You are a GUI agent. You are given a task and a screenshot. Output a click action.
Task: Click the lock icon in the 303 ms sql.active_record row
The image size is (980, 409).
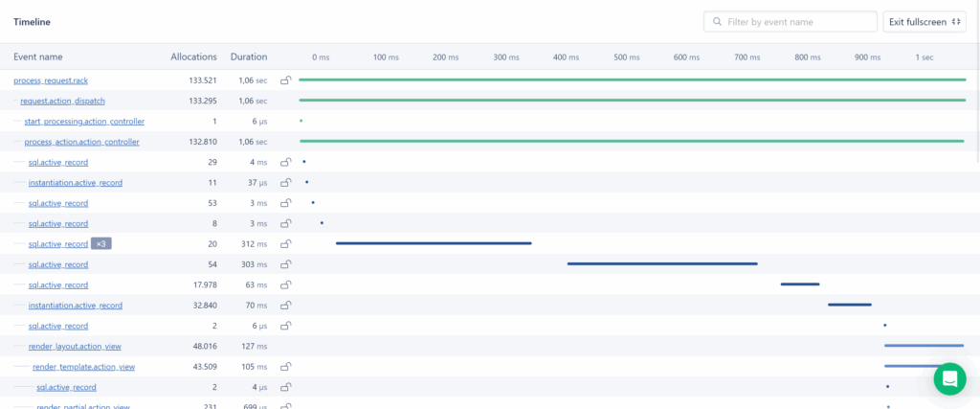[285, 264]
